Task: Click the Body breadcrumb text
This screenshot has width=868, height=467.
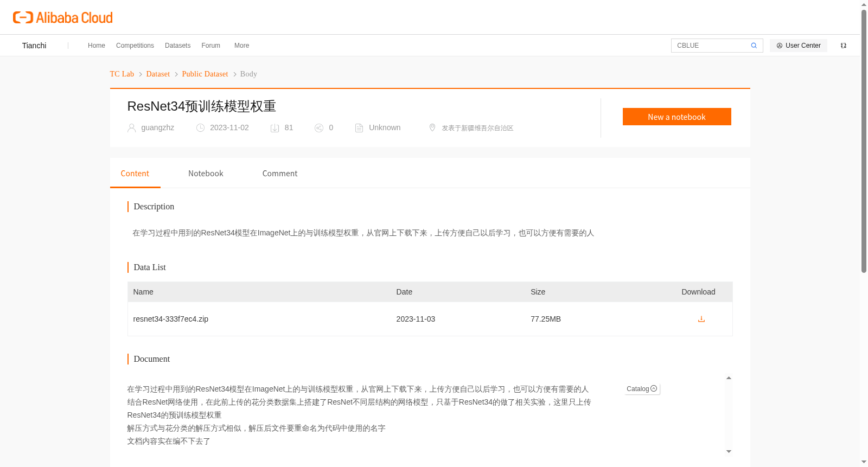Action: (248, 74)
